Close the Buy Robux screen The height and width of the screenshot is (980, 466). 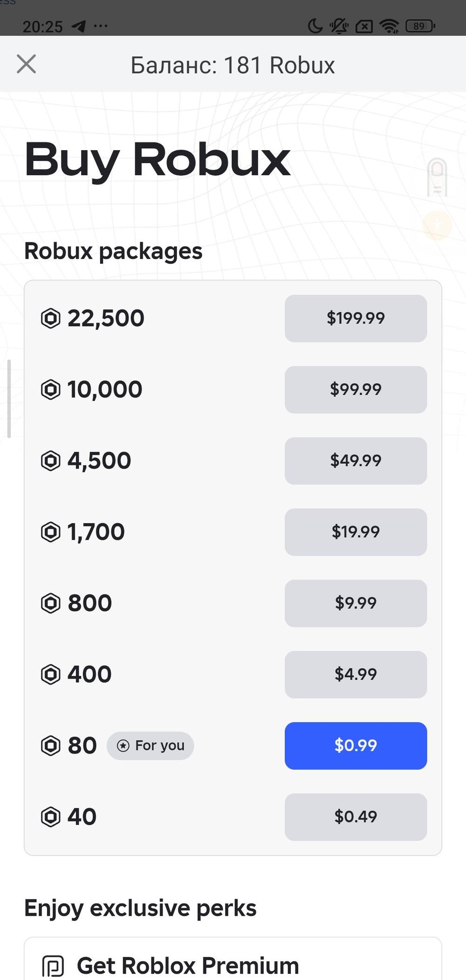click(x=26, y=64)
